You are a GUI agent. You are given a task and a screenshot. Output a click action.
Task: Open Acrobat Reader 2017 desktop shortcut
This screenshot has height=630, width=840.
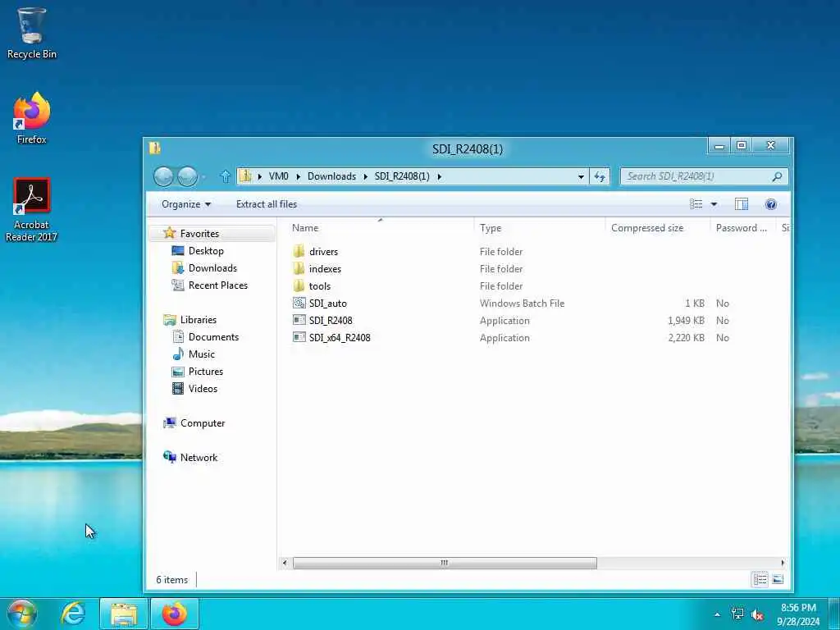(31, 209)
